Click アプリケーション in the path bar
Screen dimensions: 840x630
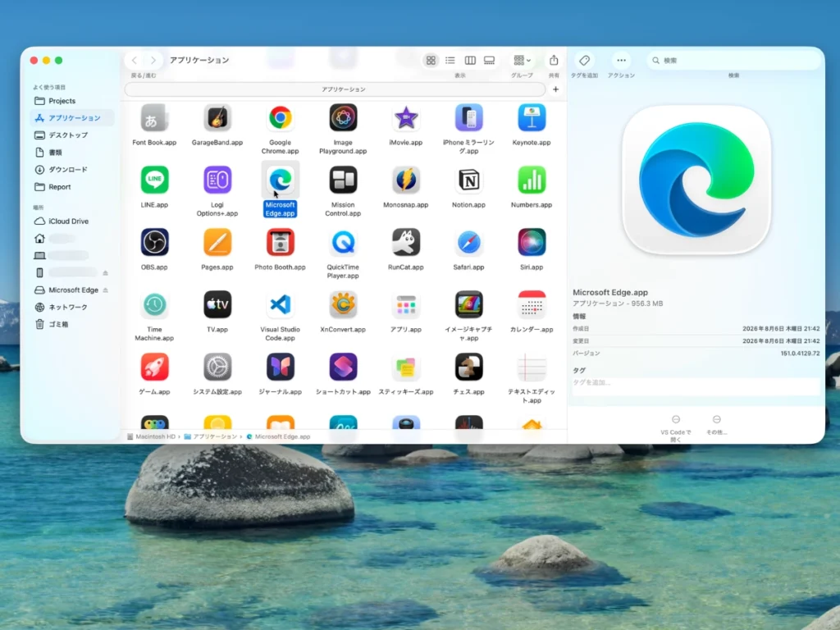tap(211, 436)
